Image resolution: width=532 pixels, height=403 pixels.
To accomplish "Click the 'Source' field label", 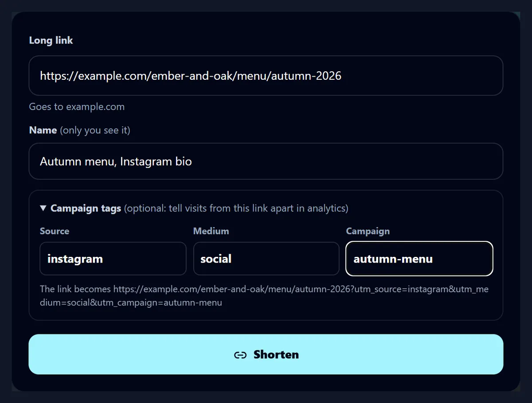I will (x=55, y=231).
